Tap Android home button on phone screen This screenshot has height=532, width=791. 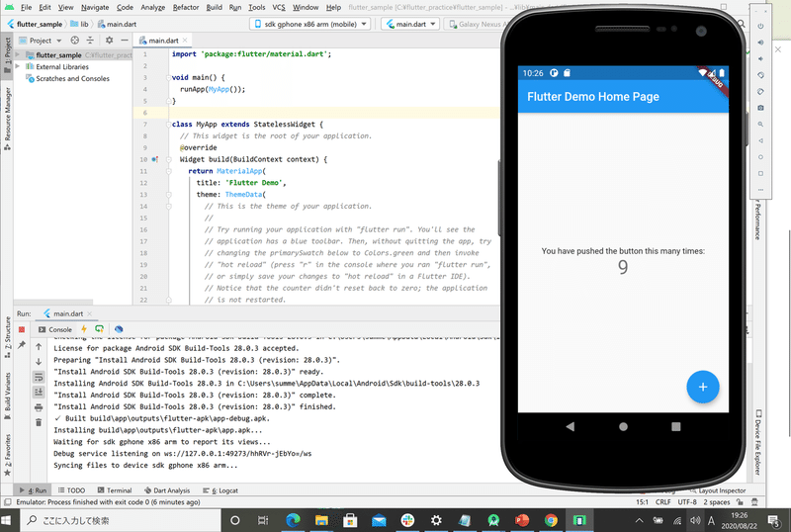[x=624, y=426]
